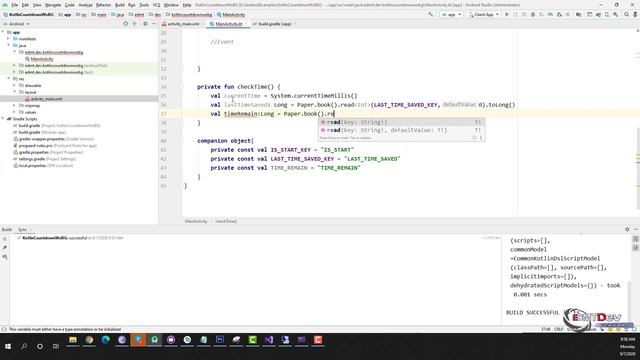Click the KotlinCountdownWidBG build result entry
Image resolution: width=640 pixels, height=360 pixels.
point(69,238)
